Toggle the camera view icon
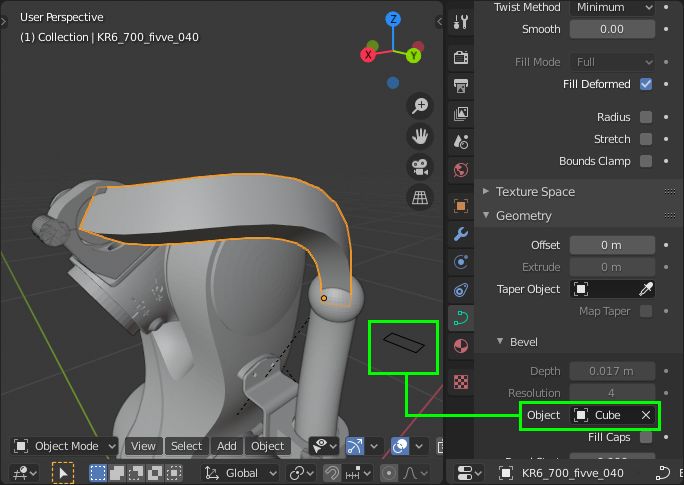Image resolution: width=684 pixels, height=485 pixels. (420, 167)
